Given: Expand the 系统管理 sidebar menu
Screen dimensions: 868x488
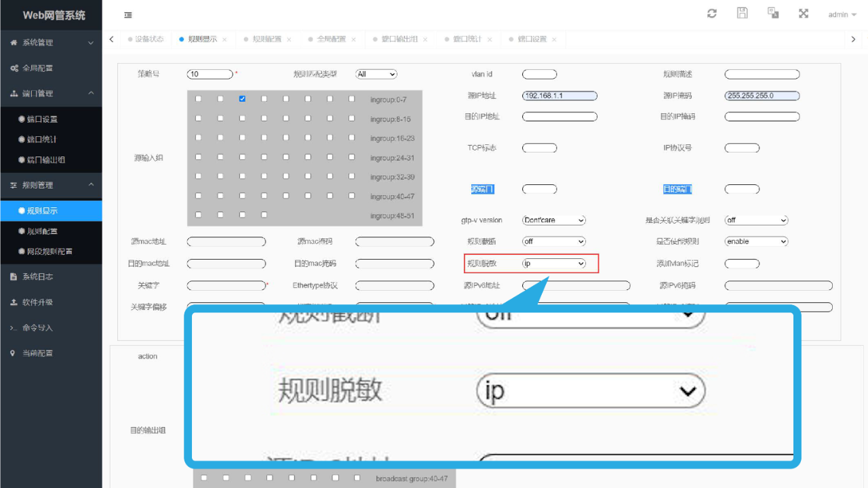Looking at the screenshot, I should [x=51, y=43].
